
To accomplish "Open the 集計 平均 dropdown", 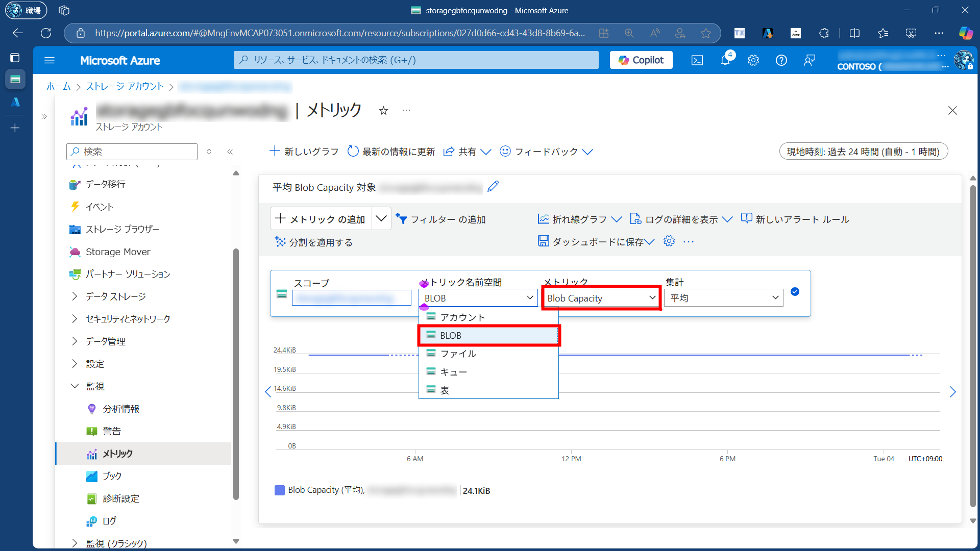I will (724, 298).
